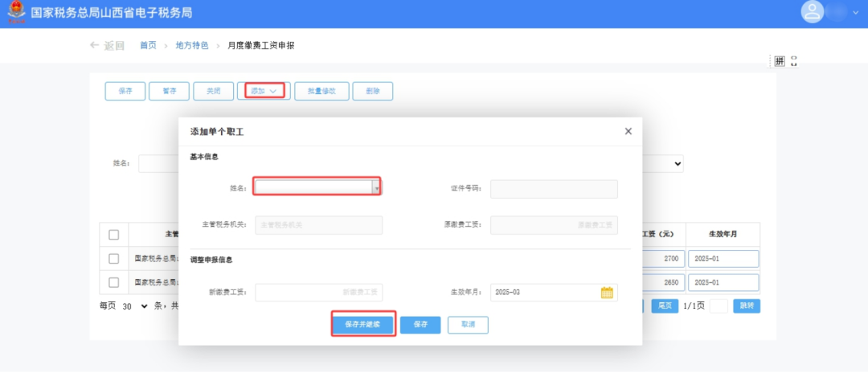
Task: Click the punctuation toggle beside 拼 icon
Action: pos(794,61)
